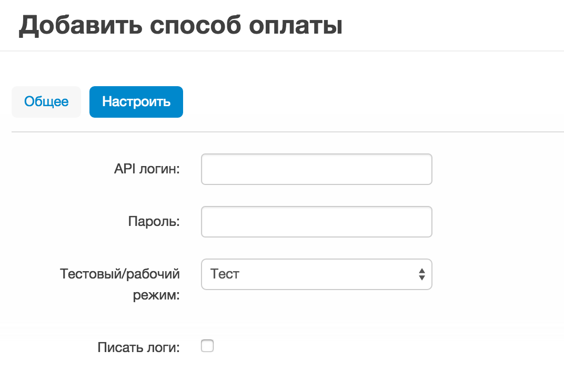Click the Добавить способ оплаты heading
This screenshot has width=564, height=392.
180,26
